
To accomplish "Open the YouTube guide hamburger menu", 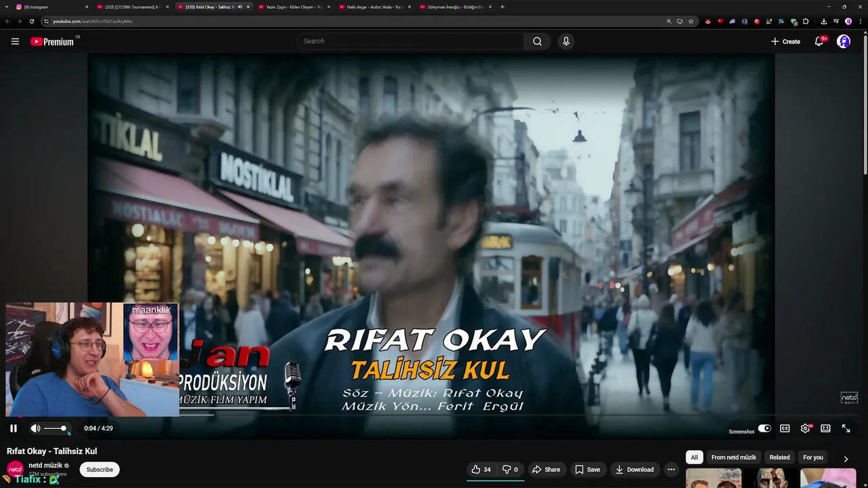I will tap(15, 41).
